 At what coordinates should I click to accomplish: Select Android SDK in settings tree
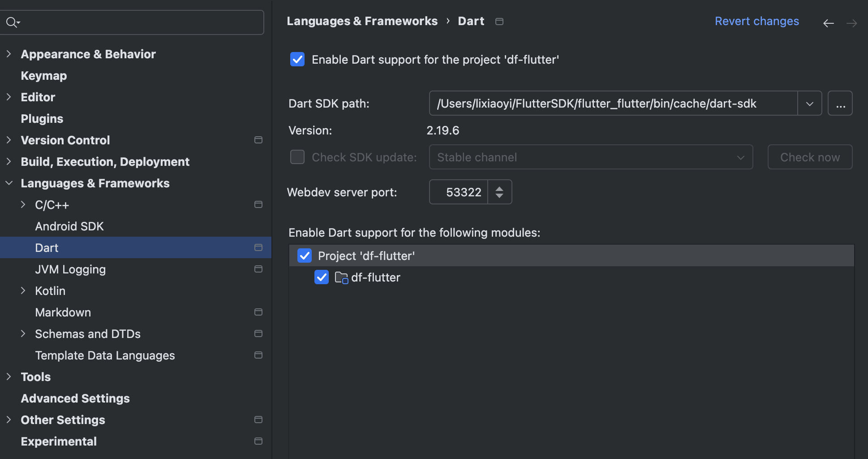point(69,226)
